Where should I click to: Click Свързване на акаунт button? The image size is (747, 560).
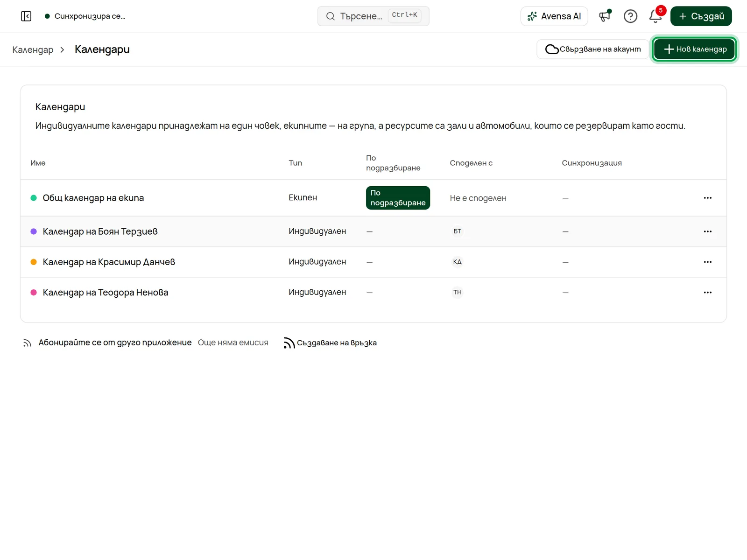(593, 49)
